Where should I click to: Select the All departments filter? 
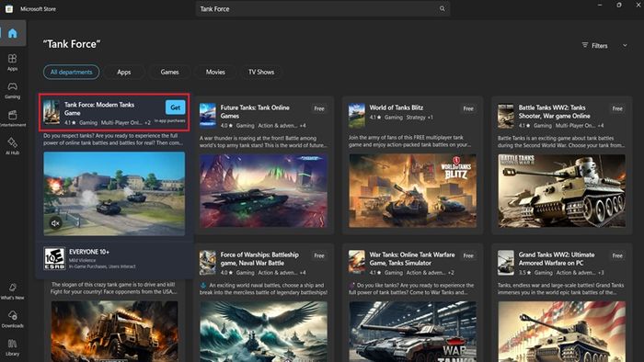(72, 73)
